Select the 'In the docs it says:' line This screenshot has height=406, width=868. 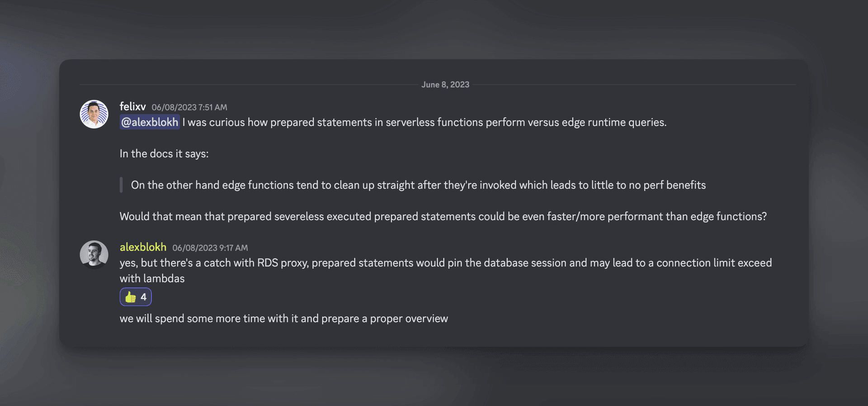pos(164,154)
